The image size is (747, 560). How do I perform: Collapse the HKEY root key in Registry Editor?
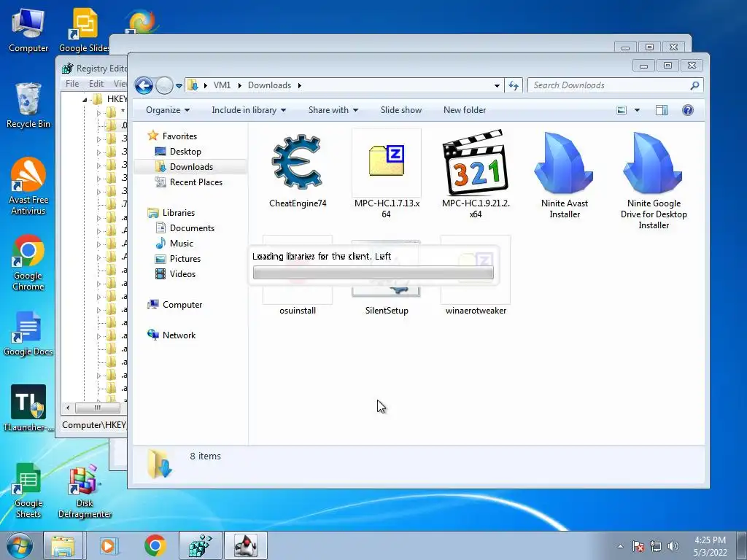(85, 99)
